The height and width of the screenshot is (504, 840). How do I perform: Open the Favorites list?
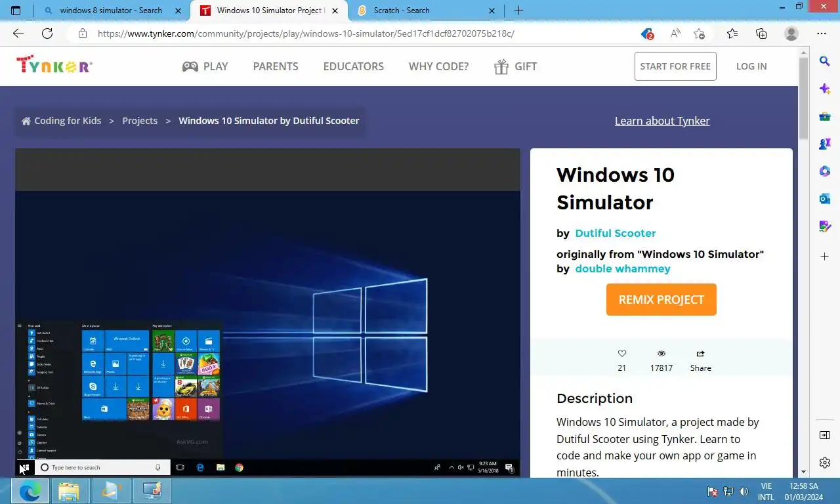coord(732,33)
